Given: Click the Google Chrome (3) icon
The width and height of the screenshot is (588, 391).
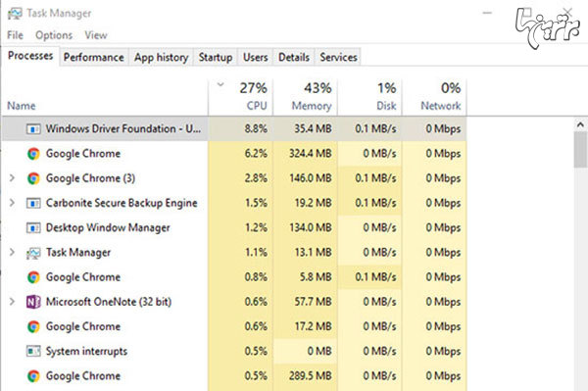Looking at the screenshot, I should [x=33, y=178].
